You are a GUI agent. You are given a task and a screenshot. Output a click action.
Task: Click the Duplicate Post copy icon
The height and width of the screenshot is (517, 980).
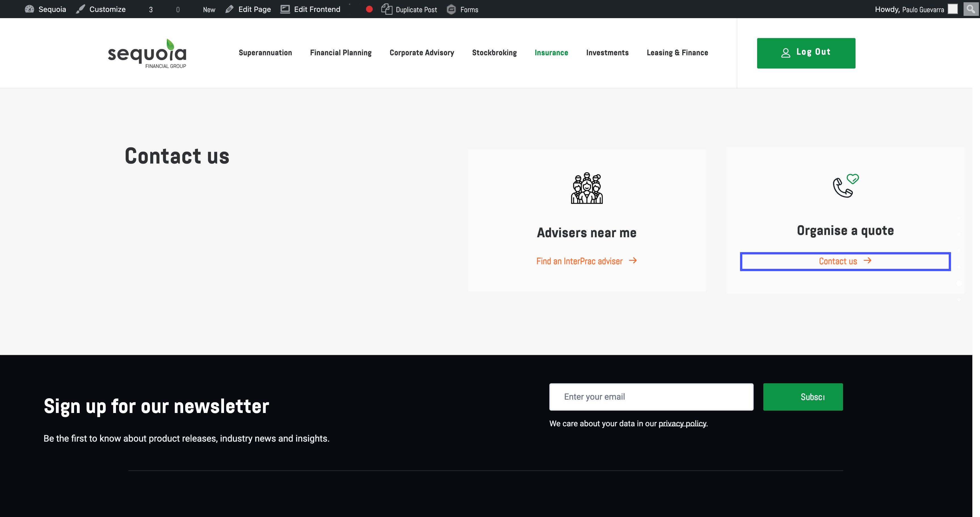coord(386,9)
